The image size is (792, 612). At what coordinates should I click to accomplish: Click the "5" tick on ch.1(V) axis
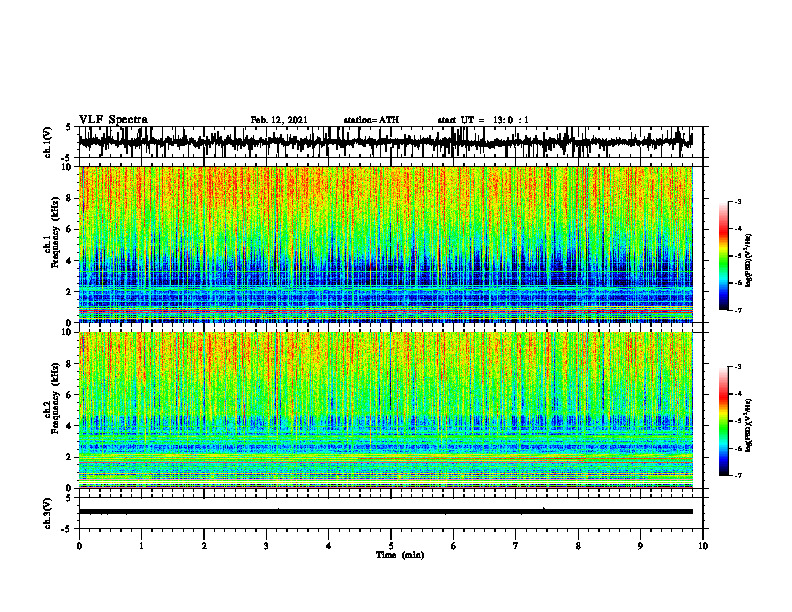69,128
